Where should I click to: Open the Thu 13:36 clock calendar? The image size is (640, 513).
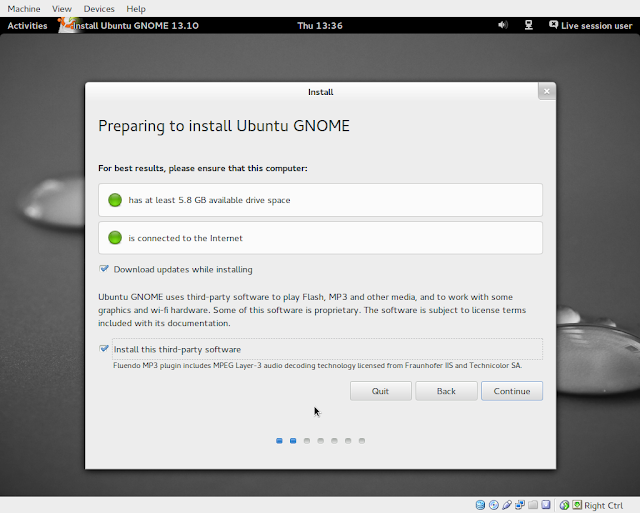point(320,26)
